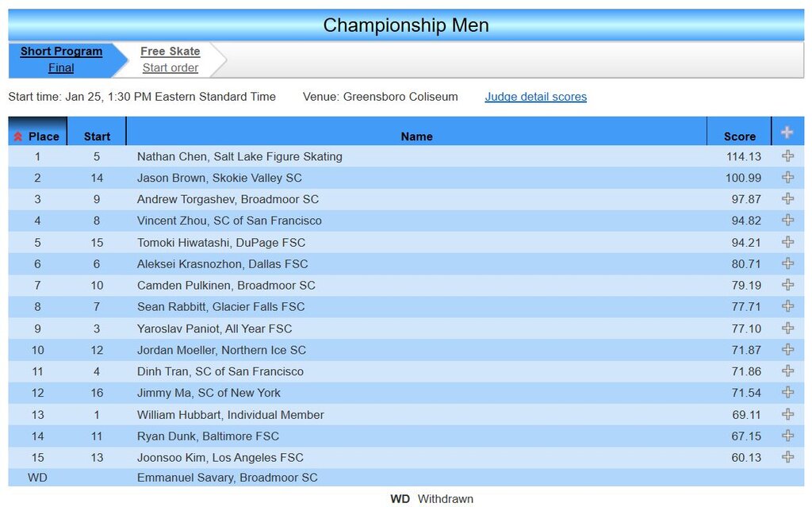The width and height of the screenshot is (812, 507).
Task: Sort results by the Score column header
Action: tap(739, 136)
